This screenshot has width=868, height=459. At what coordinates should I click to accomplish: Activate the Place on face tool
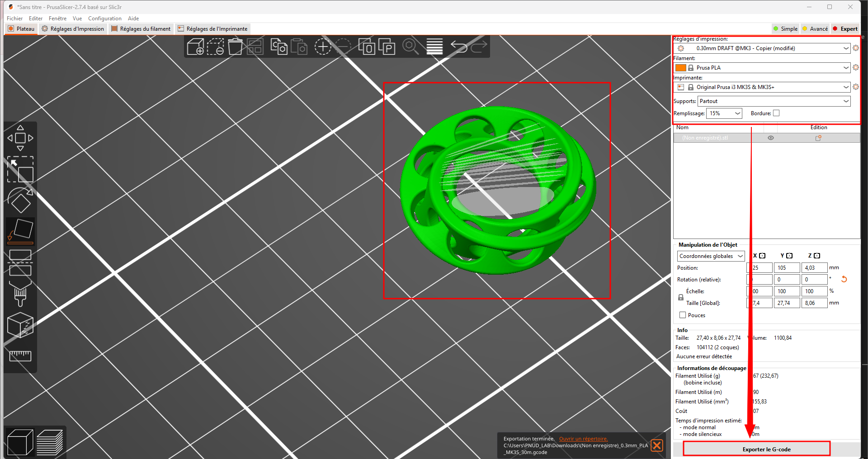20,231
